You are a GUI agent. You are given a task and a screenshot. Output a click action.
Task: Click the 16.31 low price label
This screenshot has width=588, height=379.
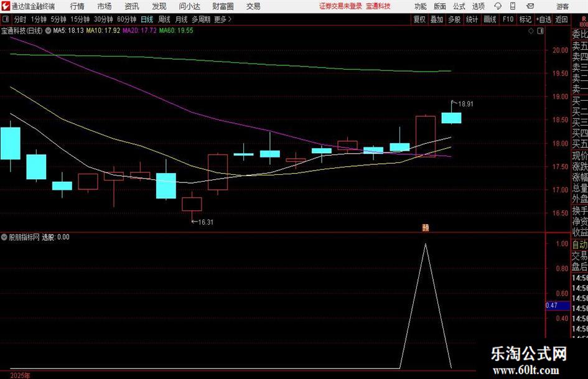(x=205, y=222)
